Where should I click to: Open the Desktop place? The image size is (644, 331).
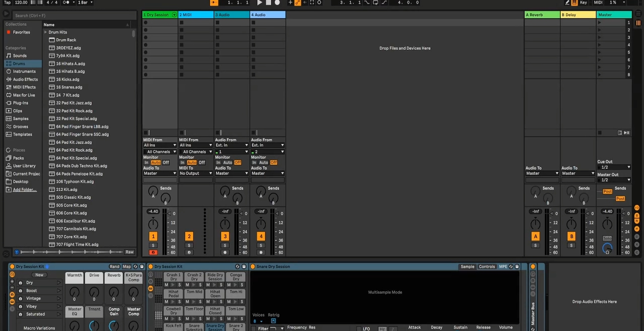tap(21, 182)
